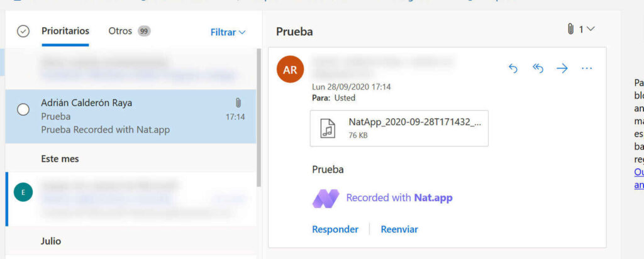Expand the attachment count chevron
This screenshot has height=259, width=644.
coord(590,29)
